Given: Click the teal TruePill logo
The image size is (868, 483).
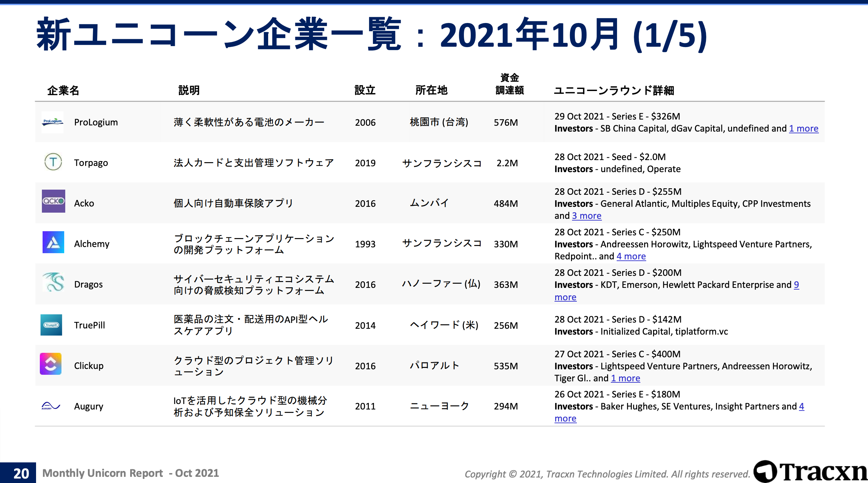Looking at the screenshot, I should [52, 325].
